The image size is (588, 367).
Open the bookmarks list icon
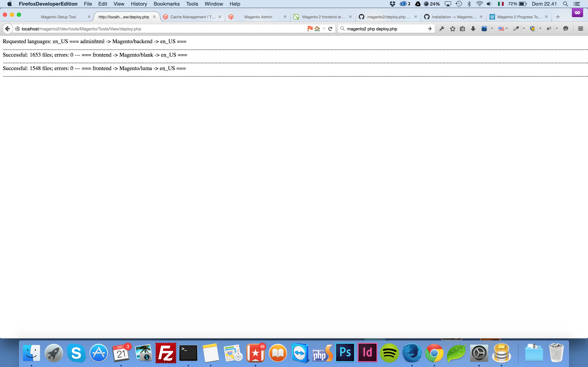[462, 29]
